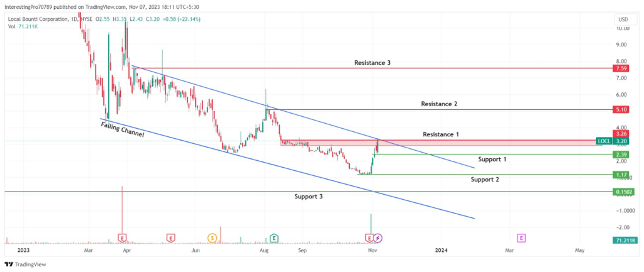Click the purple lightning bolt event marker
Screen dimensions: 644x272
coord(378,237)
